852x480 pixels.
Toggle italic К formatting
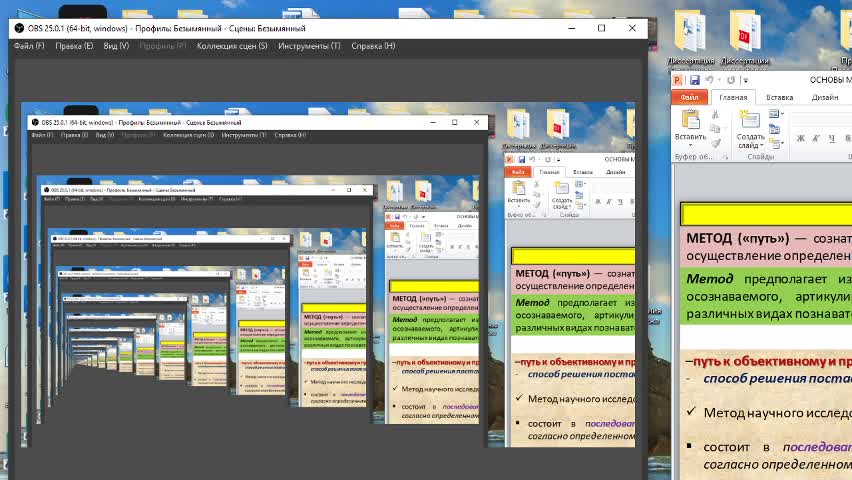pyautogui.click(x=816, y=138)
